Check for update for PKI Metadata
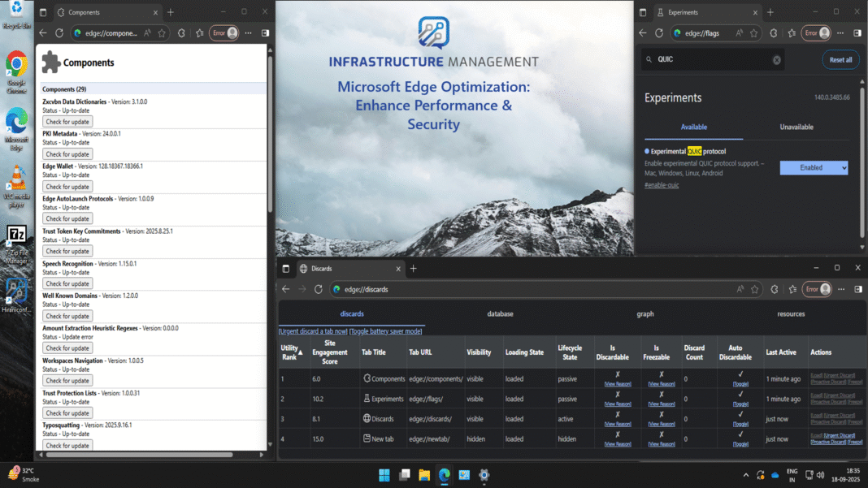The height and width of the screenshot is (488, 868). click(67, 153)
